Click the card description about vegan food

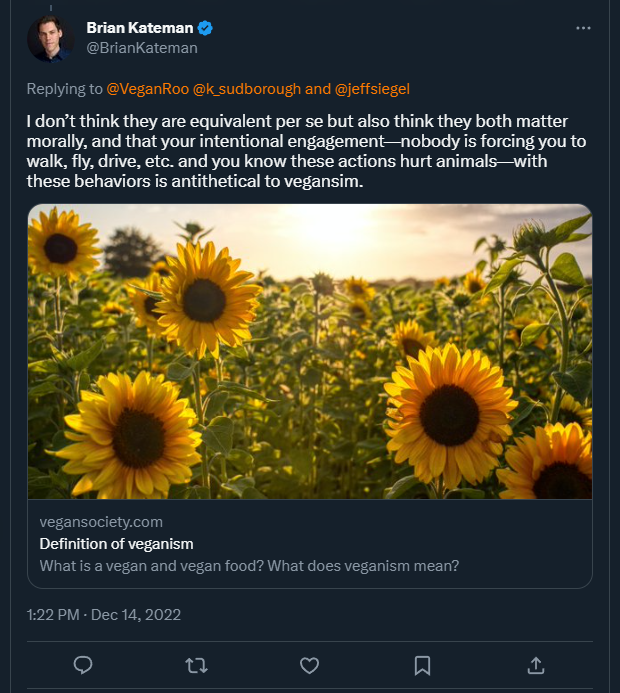[x=249, y=566]
